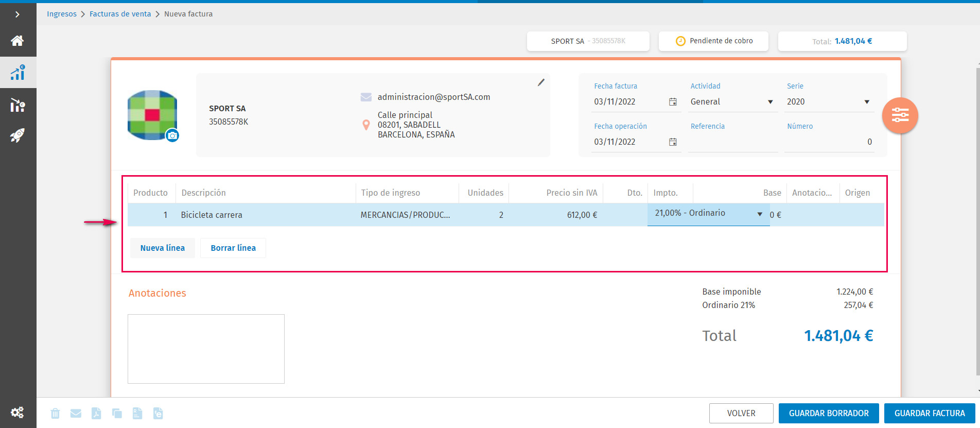980x428 pixels.
Task: Click the Unidades cell showing 2
Action: [484, 215]
